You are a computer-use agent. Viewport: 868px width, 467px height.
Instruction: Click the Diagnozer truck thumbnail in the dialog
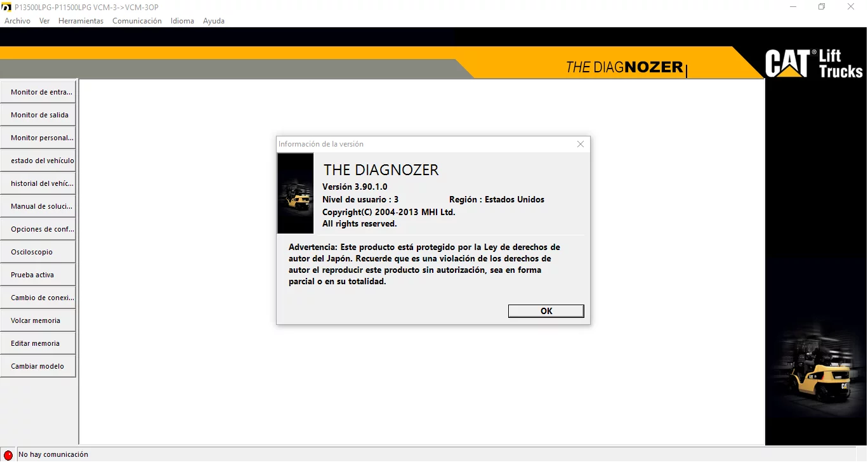tap(295, 193)
